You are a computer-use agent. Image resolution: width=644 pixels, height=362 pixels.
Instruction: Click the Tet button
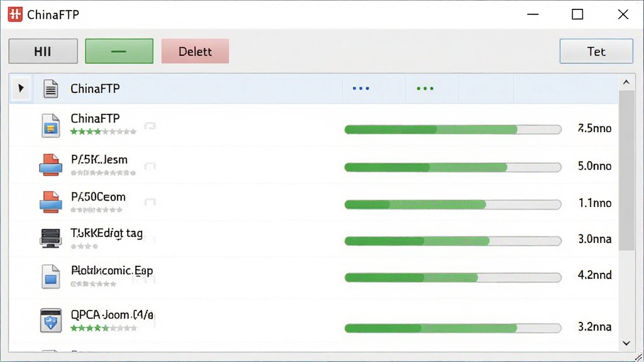(596, 52)
